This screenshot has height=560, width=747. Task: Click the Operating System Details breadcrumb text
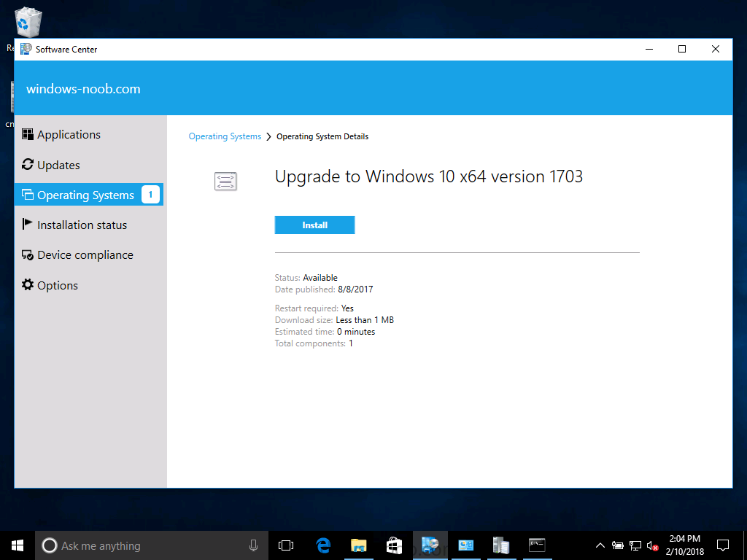322,136
